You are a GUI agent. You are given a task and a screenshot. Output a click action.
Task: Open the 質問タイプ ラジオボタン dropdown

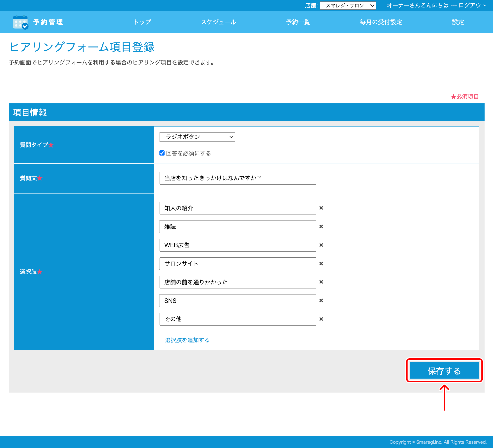point(197,137)
